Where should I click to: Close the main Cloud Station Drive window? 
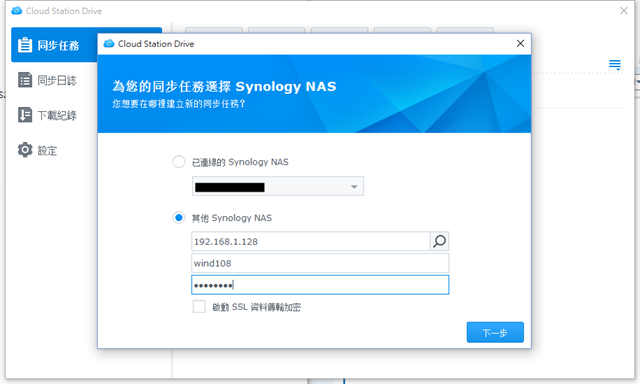coord(624,11)
